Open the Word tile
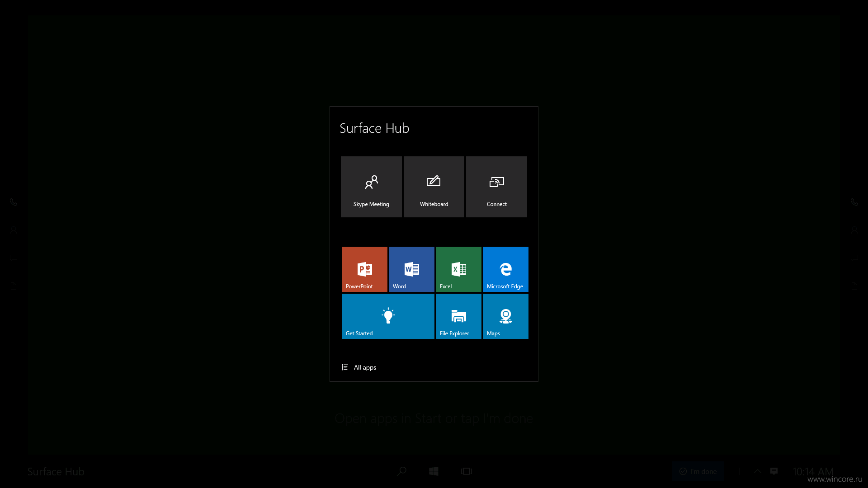The image size is (868, 488). [x=412, y=269]
